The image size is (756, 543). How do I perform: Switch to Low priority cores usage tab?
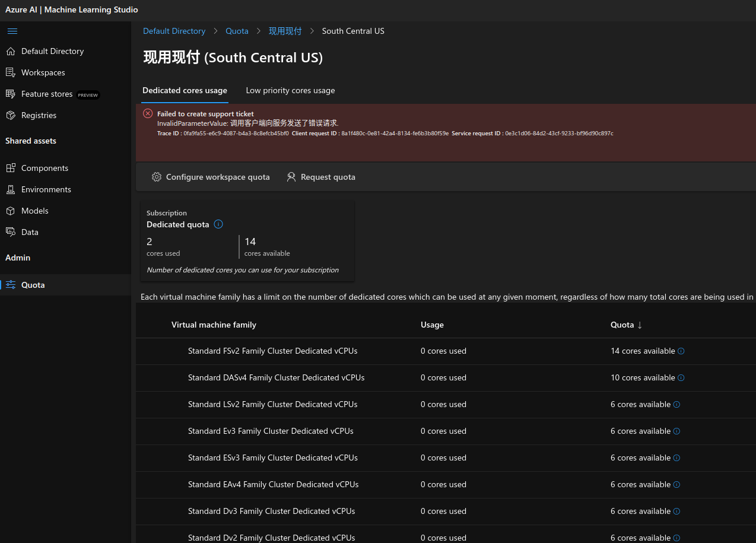pos(290,90)
